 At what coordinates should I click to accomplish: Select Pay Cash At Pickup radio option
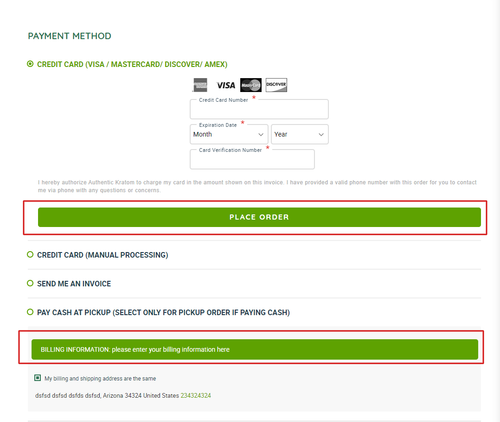click(x=30, y=312)
